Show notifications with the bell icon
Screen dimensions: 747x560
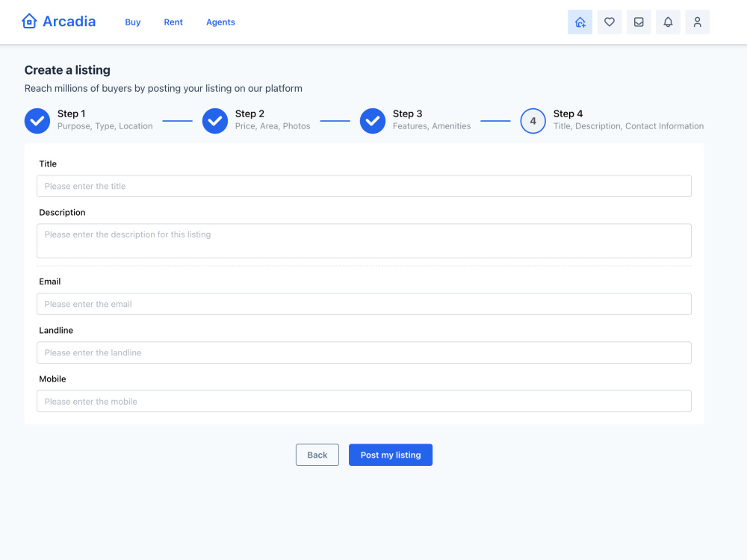(x=668, y=22)
